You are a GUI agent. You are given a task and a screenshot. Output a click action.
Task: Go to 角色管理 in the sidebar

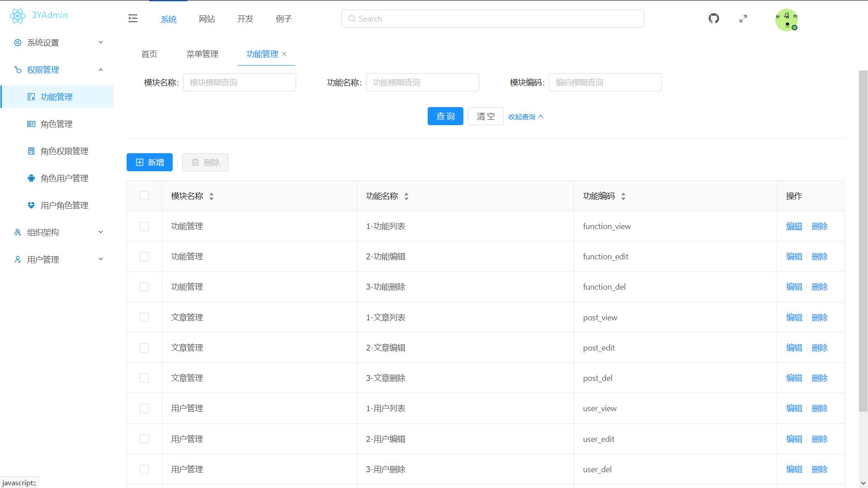click(56, 124)
